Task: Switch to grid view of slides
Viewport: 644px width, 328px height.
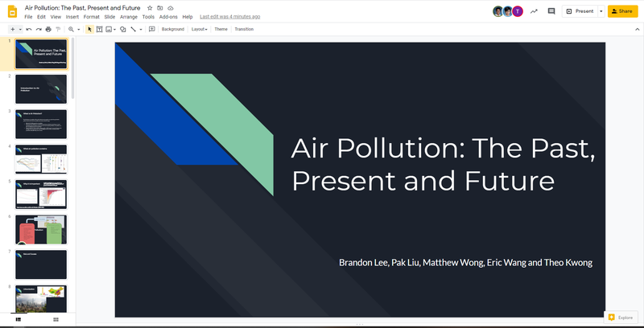Action: [56, 319]
